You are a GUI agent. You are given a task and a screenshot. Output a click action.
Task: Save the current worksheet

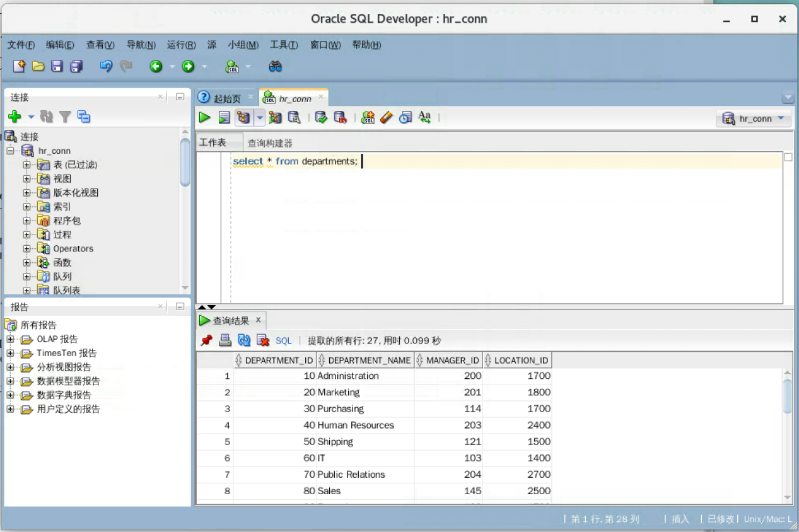coord(57,66)
